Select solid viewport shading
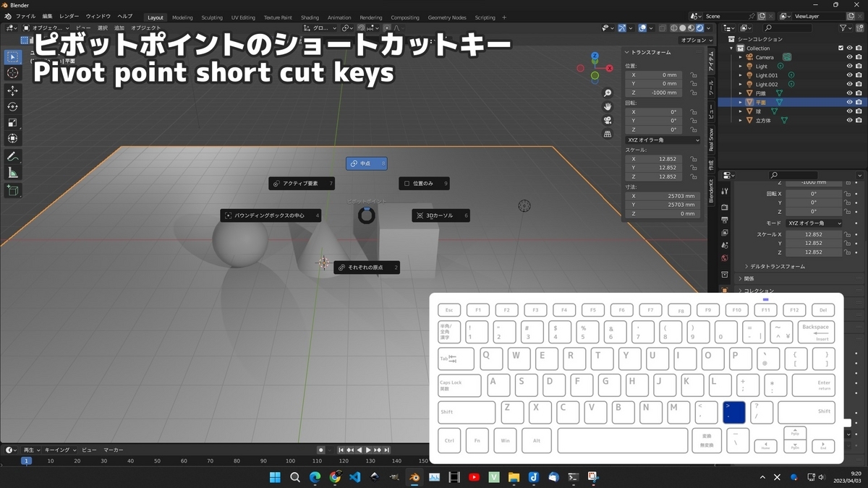 click(682, 28)
